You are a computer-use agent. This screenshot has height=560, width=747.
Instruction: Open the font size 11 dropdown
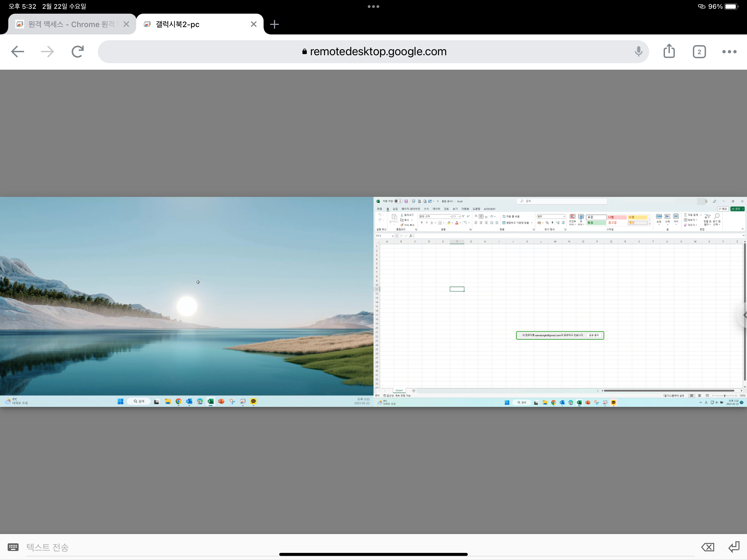pyautogui.click(x=459, y=217)
